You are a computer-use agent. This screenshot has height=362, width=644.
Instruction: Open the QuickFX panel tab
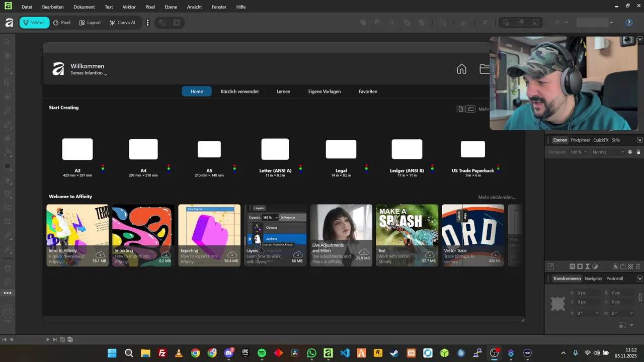coord(601,140)
